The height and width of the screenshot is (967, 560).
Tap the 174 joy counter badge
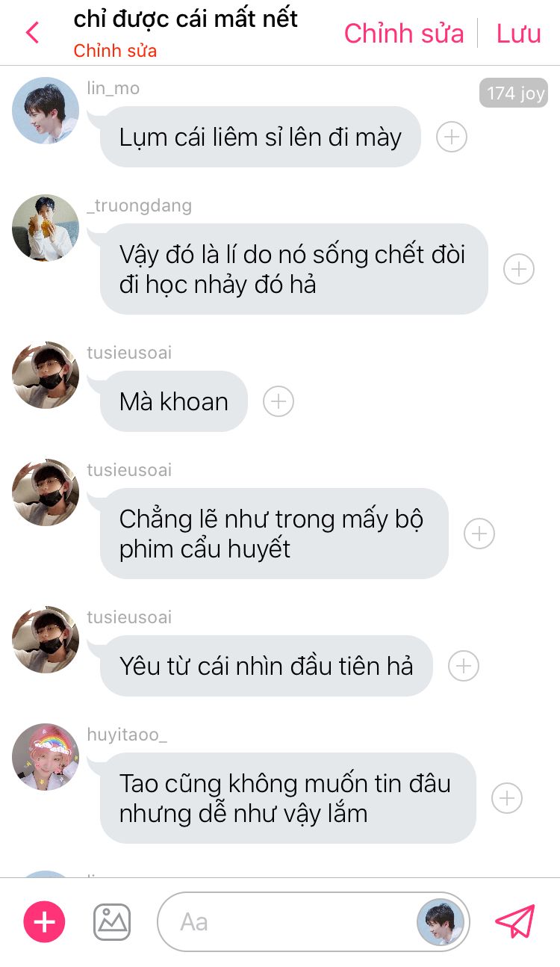pos(515,93)
